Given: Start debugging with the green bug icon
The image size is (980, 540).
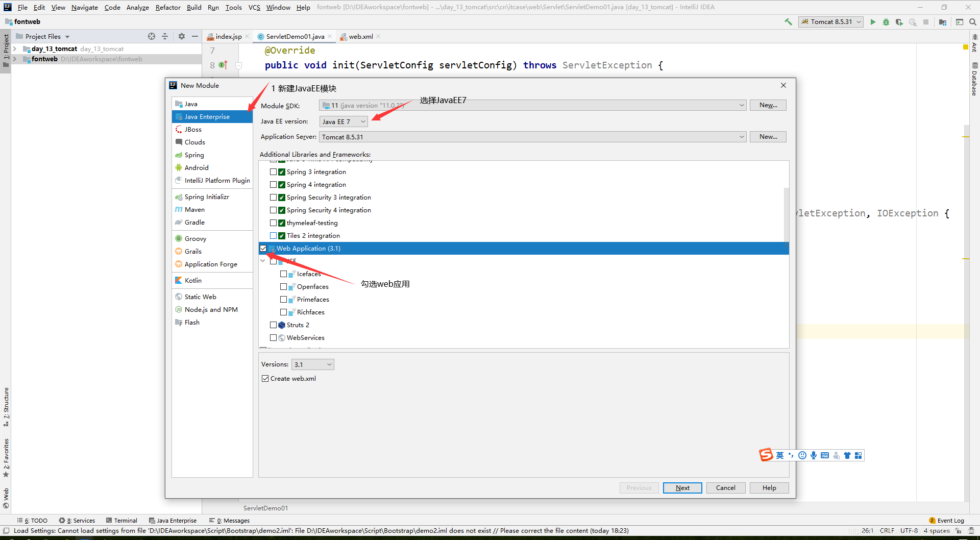Looking at the screenshot, I should tap(886, 22).
